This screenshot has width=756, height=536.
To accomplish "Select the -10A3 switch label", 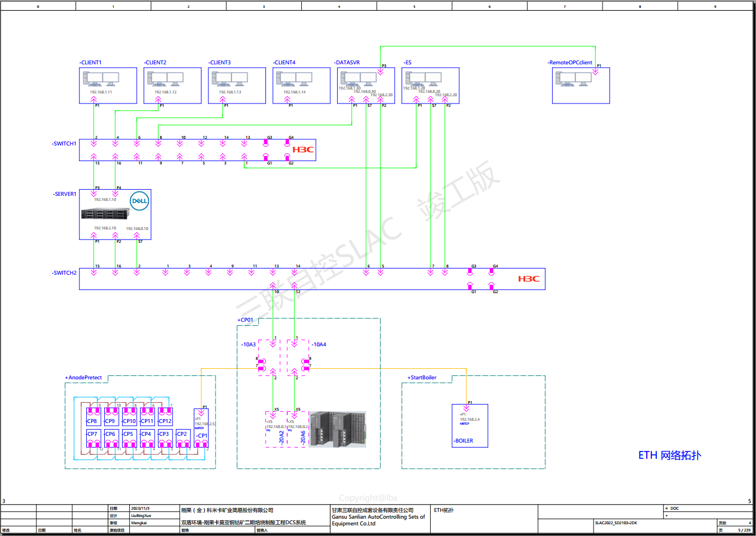I will coord(249,345).
